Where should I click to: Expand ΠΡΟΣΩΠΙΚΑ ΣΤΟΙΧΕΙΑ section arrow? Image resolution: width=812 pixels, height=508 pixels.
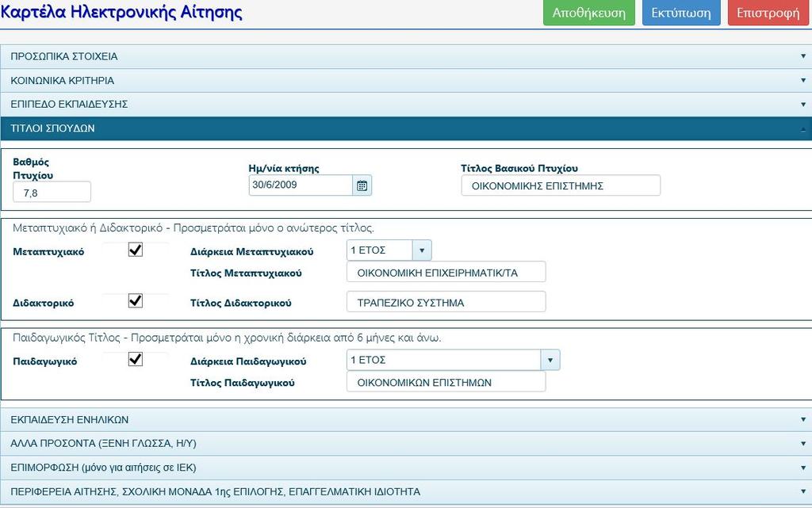point(803,56)
